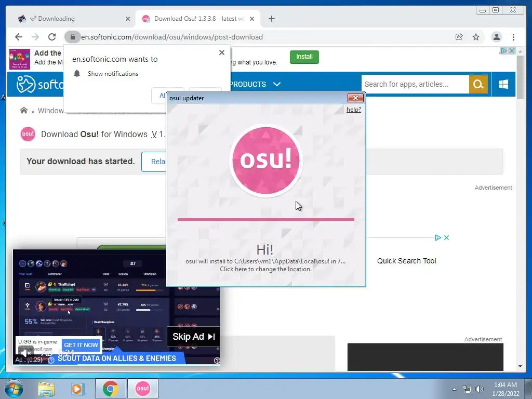Select the Download Osu! 1.3.3.8 tab
The width and height of the screenshot is (532, 399).
[199, 19]
